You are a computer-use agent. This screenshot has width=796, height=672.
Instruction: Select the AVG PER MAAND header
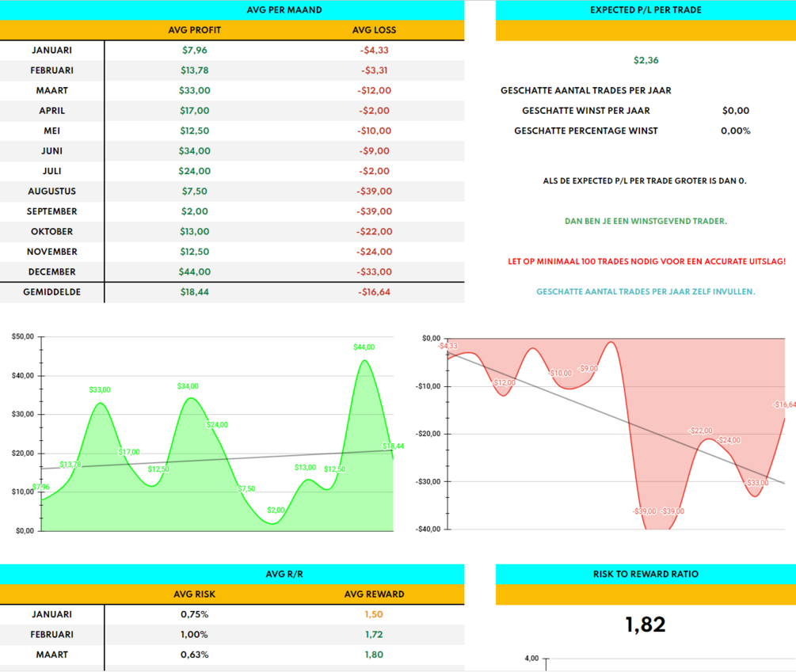coord(284,9)
